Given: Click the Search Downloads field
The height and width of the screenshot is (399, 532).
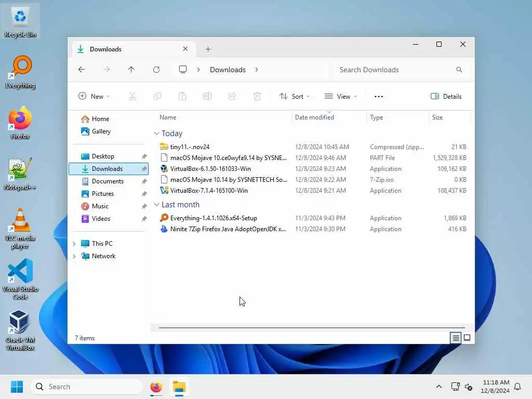Looking at the screenshot, I should (x=401, y=70).
